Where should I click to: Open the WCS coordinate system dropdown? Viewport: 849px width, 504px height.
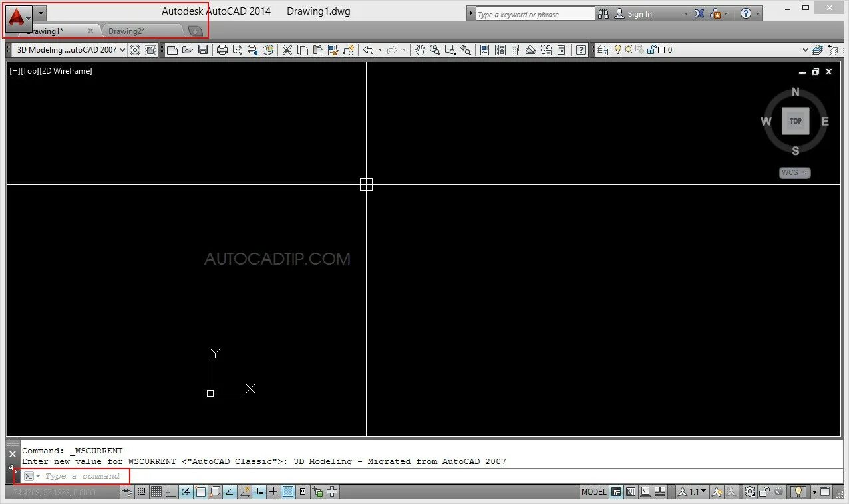795,173
